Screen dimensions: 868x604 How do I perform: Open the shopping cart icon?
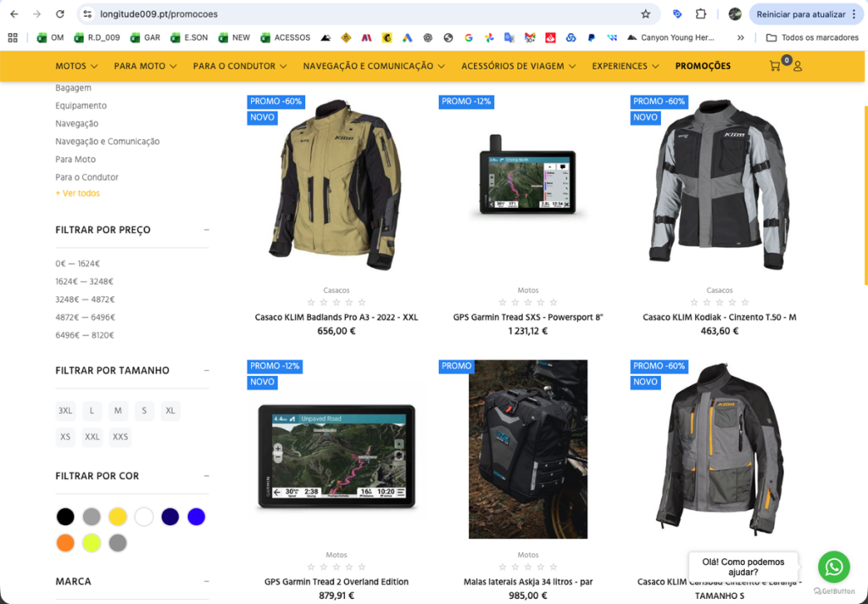click(775, 66)
